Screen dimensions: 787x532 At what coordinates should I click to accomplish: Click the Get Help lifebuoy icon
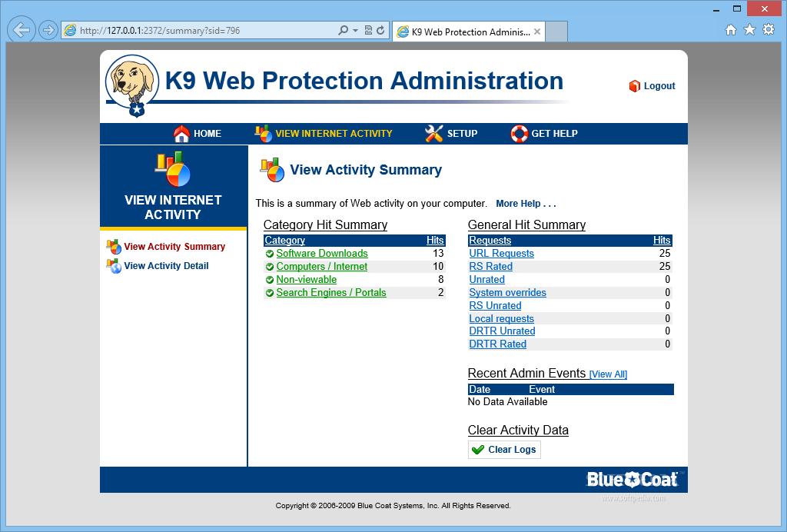coord(520,134)
